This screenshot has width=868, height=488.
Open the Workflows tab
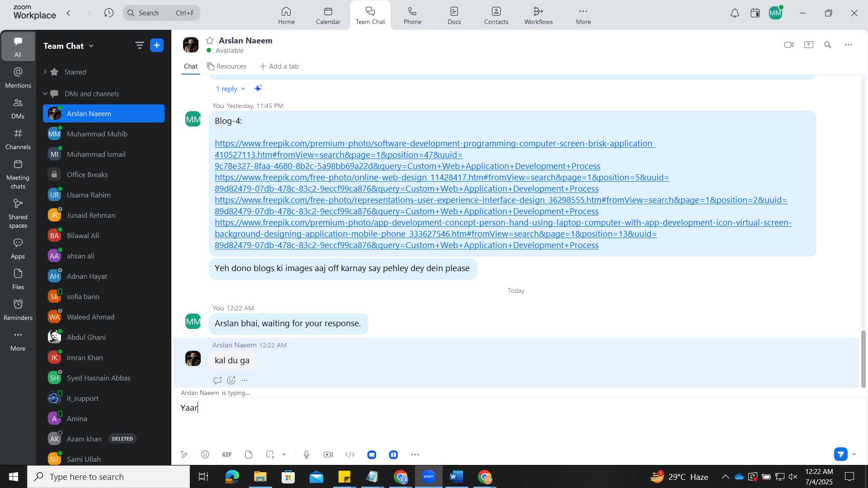click(538, 15)
